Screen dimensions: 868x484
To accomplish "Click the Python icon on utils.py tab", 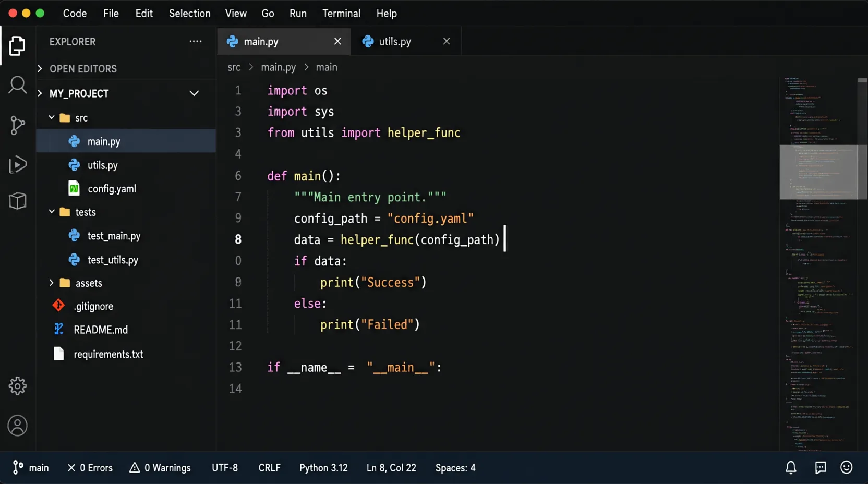I will 368,41.
